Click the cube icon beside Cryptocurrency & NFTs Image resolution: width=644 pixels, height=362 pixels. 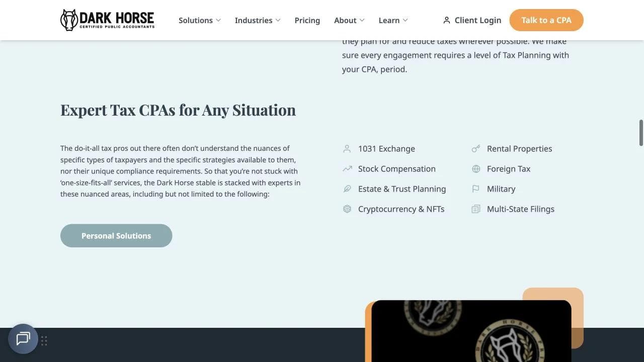click(x=347, y=209)
